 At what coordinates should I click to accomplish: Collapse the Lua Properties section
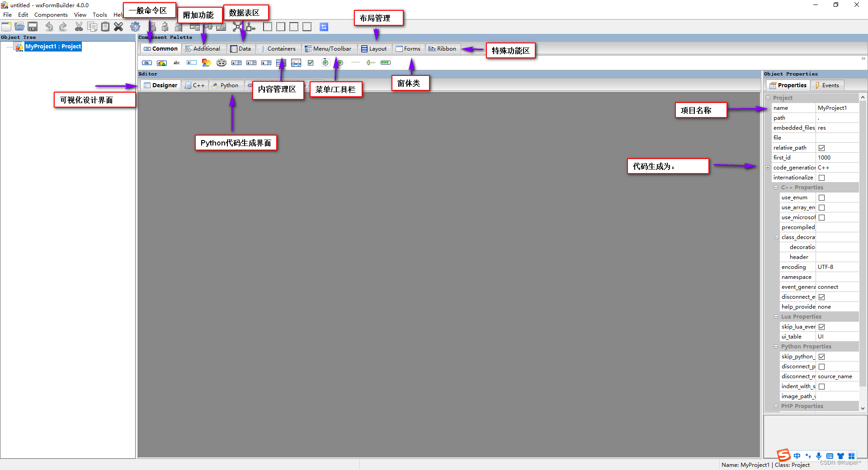pyautogui.click(x=776, y=316)
